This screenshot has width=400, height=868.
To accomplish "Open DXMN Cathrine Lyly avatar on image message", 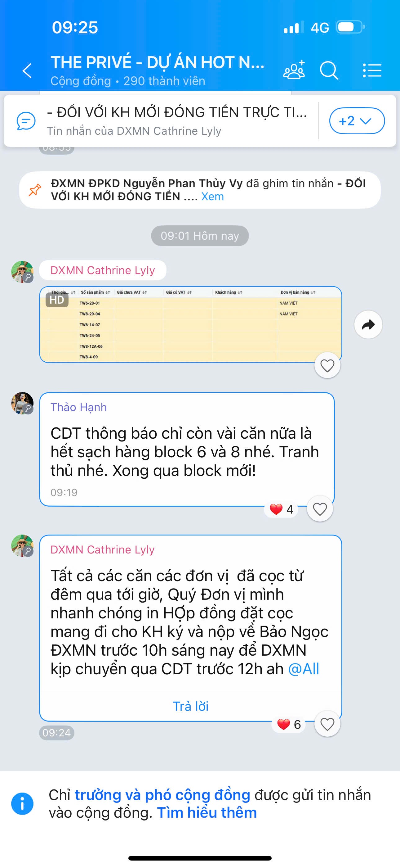I will (x=22, y=272).
